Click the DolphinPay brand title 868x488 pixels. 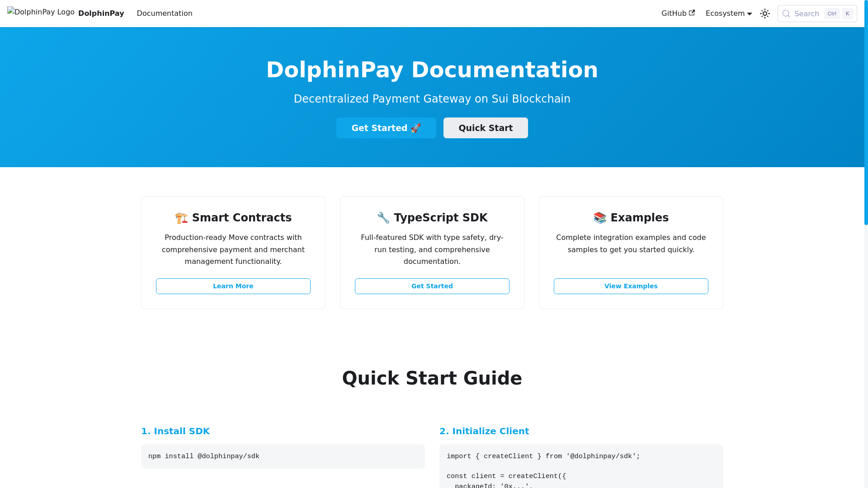click(x=101, y=14)
